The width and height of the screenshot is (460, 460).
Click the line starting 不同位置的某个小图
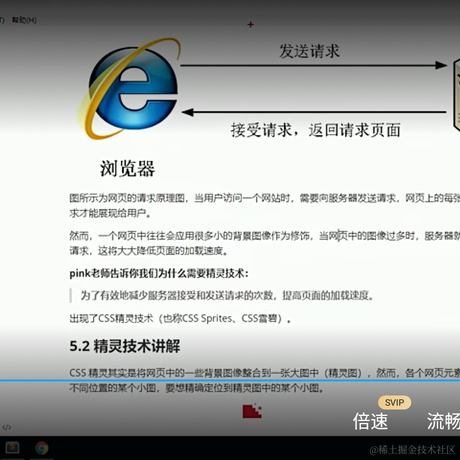pos(197,388)
